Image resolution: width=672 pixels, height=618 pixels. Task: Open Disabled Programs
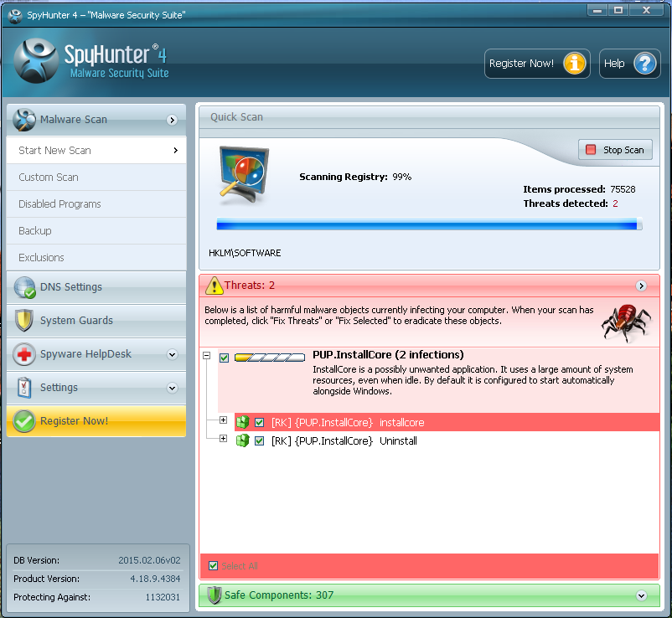[96, 203]
